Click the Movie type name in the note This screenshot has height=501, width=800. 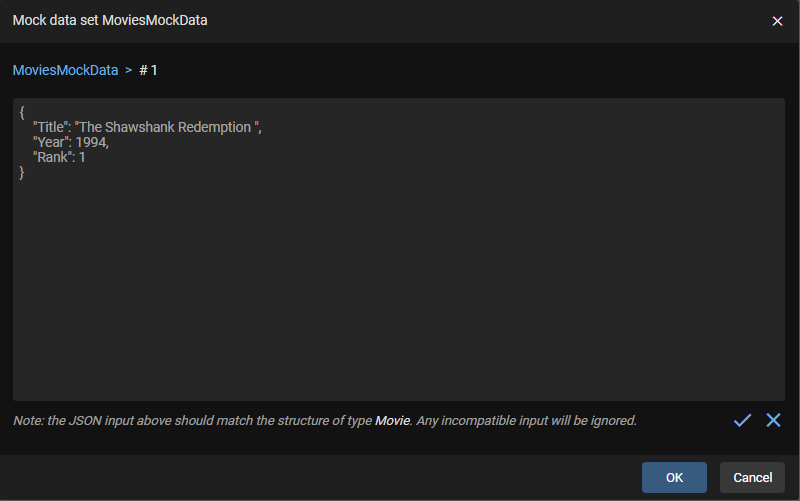[392, 421]
